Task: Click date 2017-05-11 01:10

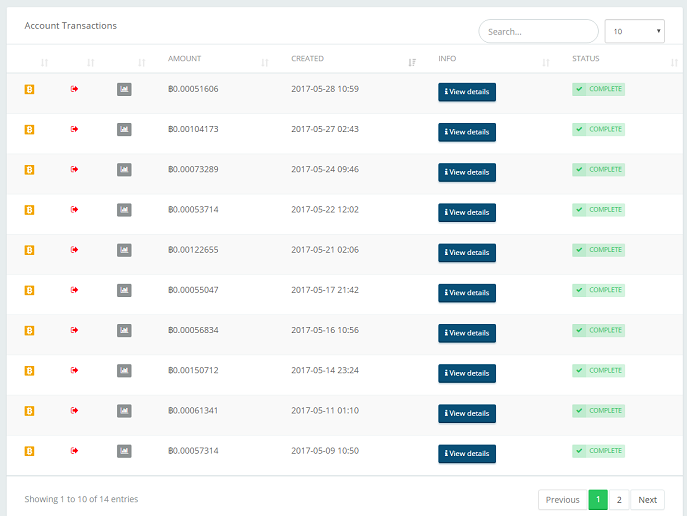Action: [x=325, y=410]
